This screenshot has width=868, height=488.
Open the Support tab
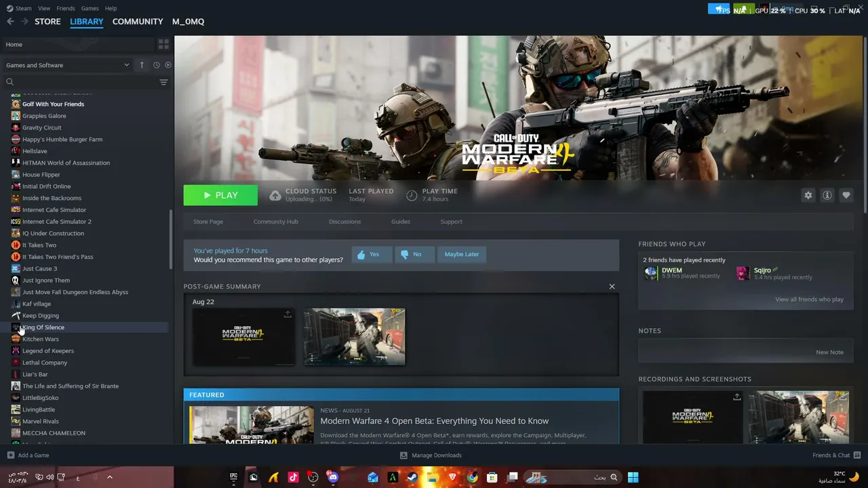[451, 222]
